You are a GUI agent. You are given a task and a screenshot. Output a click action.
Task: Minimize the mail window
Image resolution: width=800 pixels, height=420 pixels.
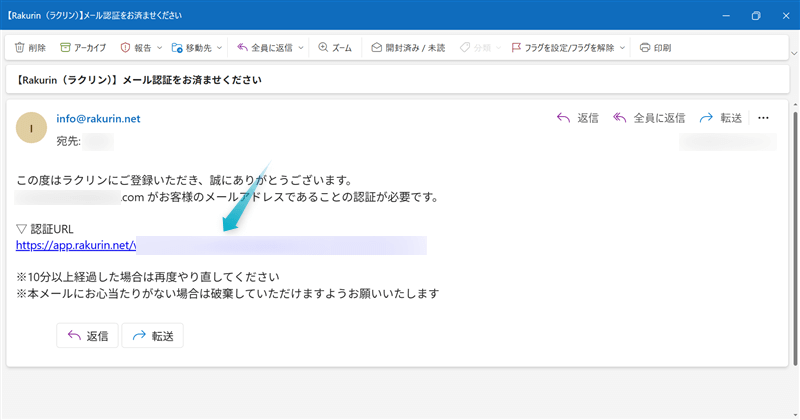coord(726,16)
